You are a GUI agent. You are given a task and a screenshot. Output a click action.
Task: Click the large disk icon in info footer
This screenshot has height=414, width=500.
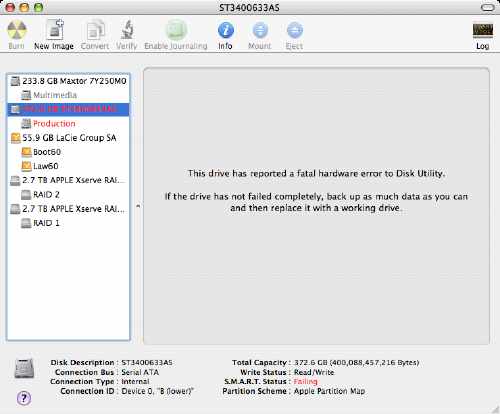point(24,368)
